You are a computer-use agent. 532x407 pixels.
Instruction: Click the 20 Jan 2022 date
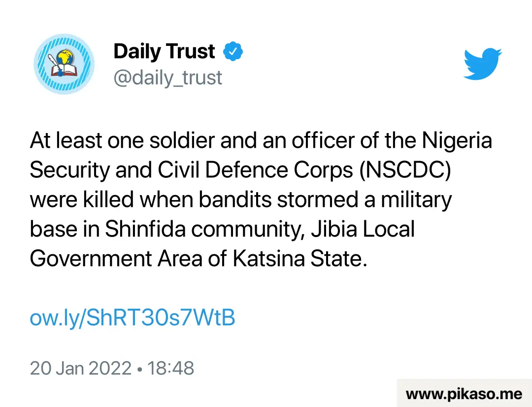pos(80,368)
